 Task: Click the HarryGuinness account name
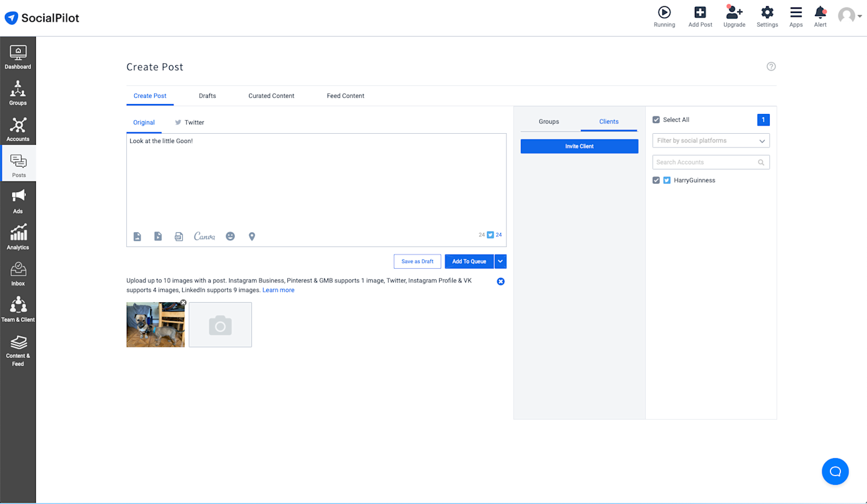point(694,181)
